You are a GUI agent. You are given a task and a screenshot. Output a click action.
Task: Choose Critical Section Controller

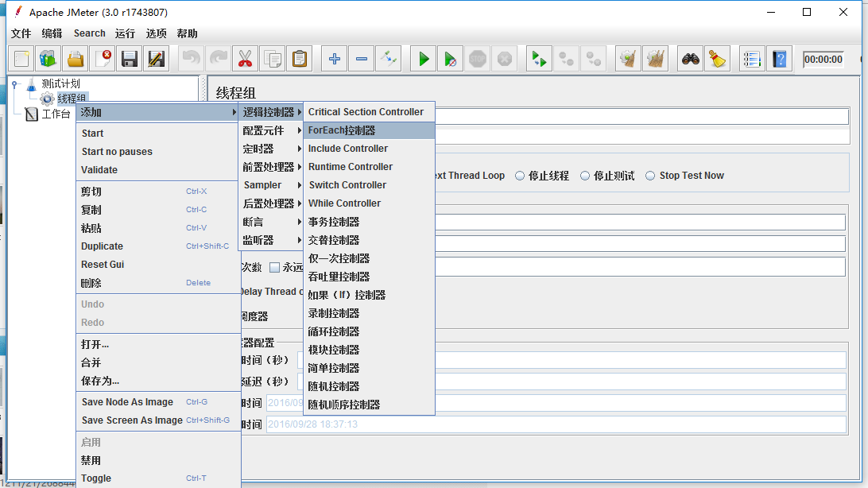click(x=370, y=112)
